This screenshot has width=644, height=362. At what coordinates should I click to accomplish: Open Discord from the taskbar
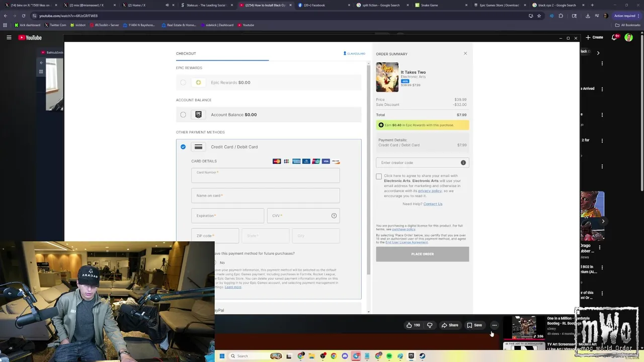tap(345, 356)
